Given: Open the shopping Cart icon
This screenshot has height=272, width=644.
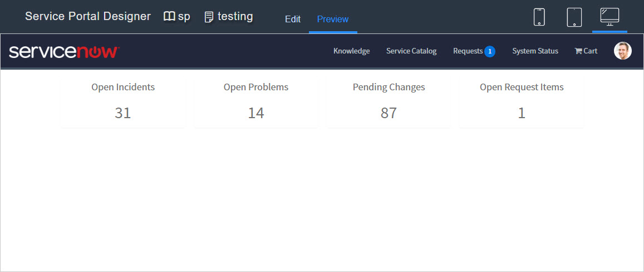Looking at the screenshot, I should 578,51.
